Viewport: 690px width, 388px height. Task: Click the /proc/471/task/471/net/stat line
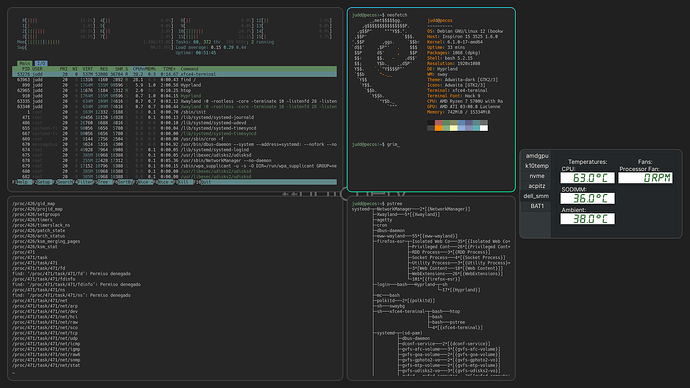46,365
